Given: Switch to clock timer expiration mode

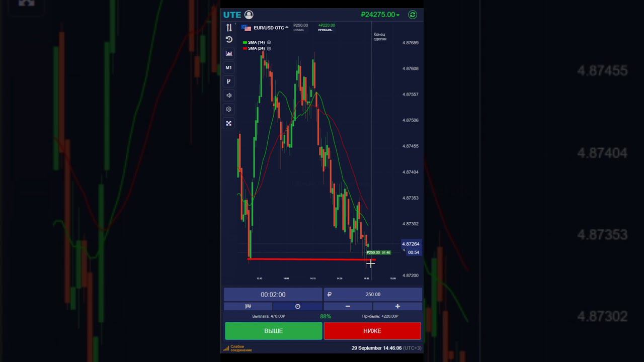Looking at the screenshot, I should click(x=297, y=306).
